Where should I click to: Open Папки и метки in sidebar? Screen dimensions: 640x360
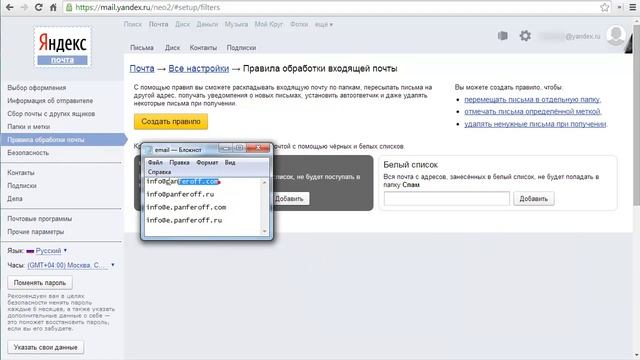click(x=29, y=127)
